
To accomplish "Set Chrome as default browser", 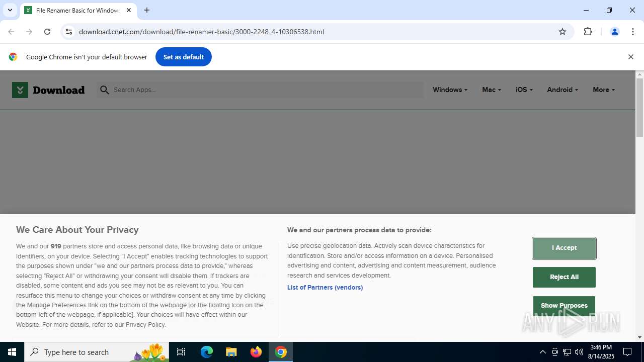I will (184, 57).
